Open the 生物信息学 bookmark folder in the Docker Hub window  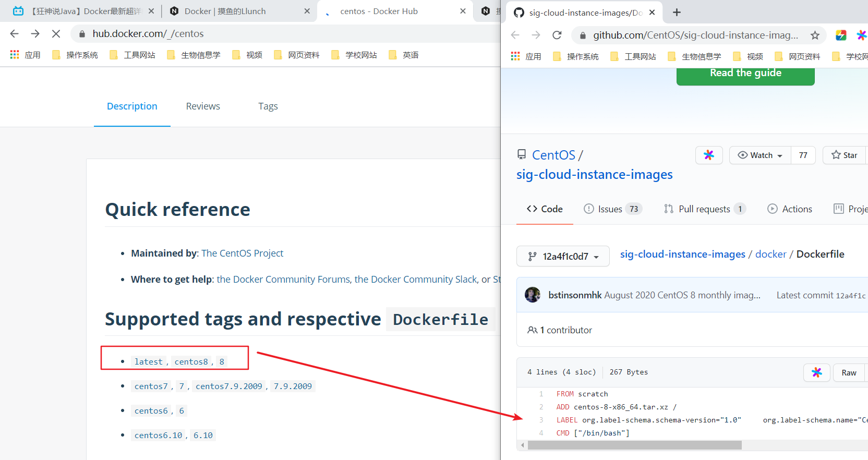pos(194,55)
